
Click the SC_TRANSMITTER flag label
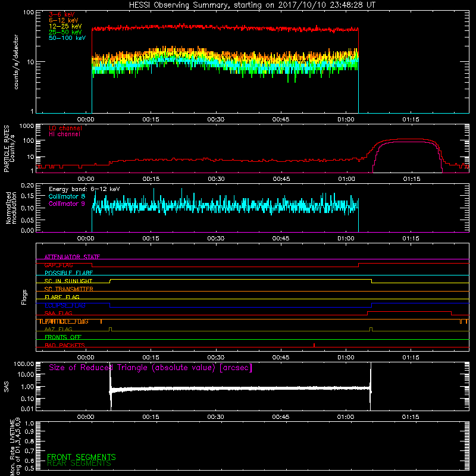coord(68,289)
